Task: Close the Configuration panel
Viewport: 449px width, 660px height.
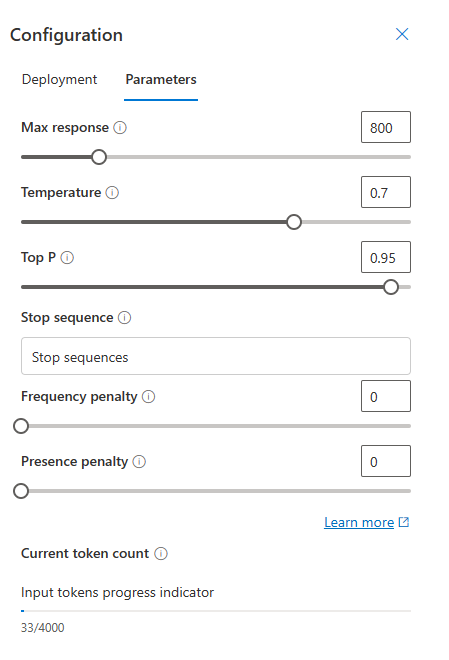Action: click(x=402, y=34)
